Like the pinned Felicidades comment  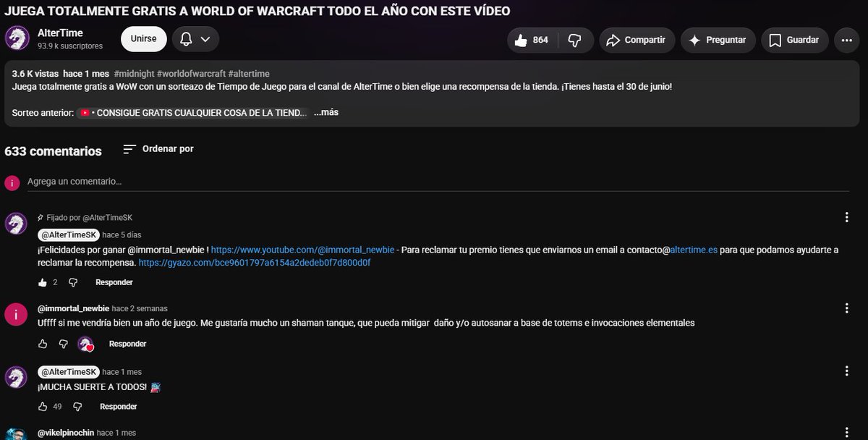pos(42,282)
